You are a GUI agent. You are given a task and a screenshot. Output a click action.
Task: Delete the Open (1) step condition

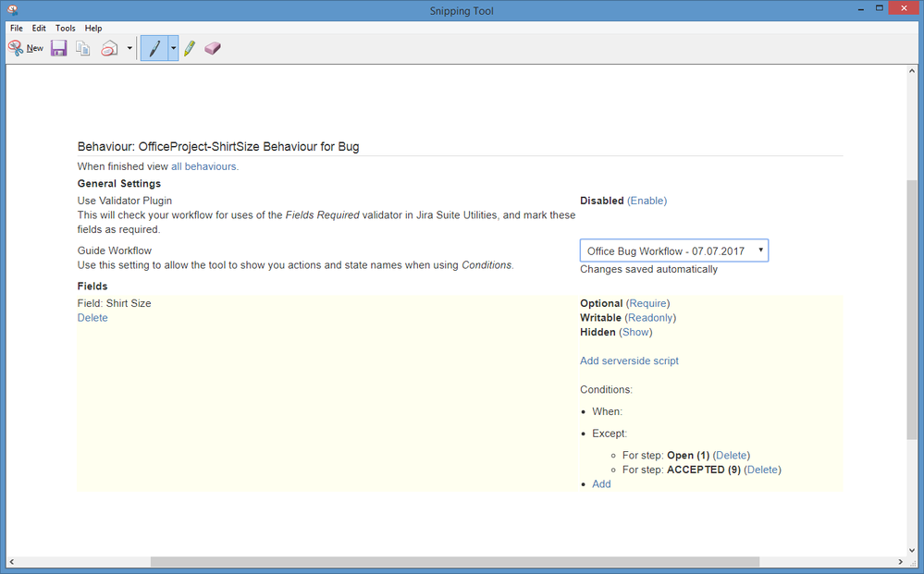click(x=732, y=456)
